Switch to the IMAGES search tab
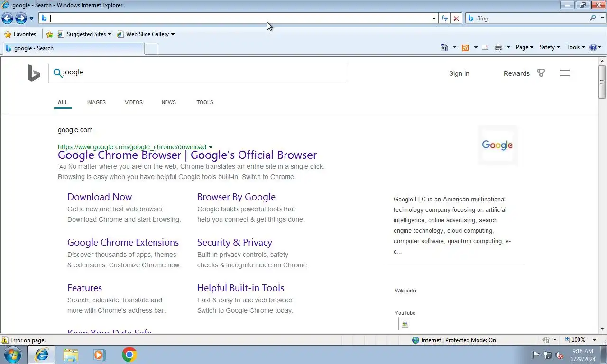 (x=96, y=102)
